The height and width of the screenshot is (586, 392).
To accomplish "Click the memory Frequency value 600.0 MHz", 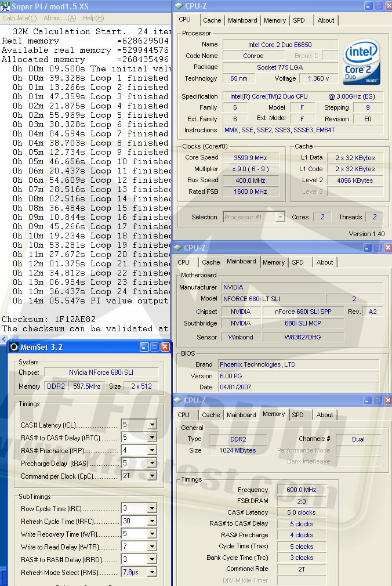I will [302, 490].
